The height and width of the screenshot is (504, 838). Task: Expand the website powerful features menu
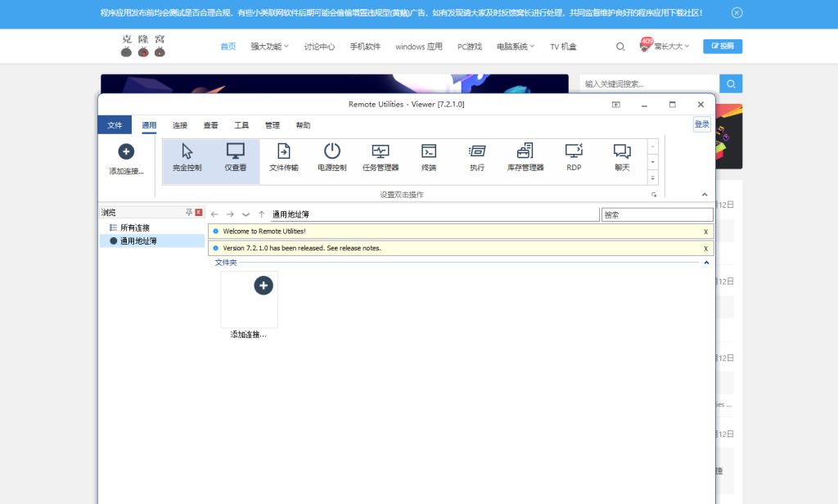pyautogui.click(x=269, y=47)
